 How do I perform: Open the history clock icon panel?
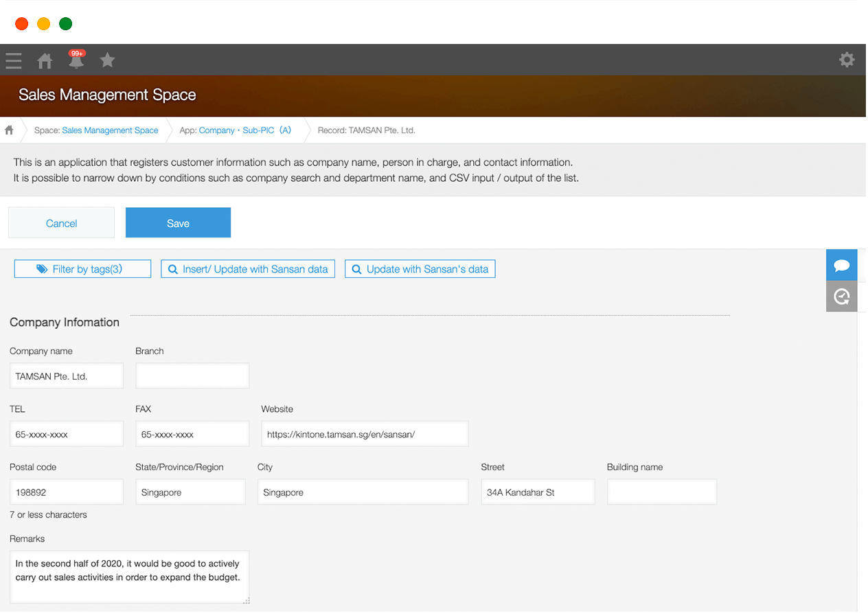841,297
